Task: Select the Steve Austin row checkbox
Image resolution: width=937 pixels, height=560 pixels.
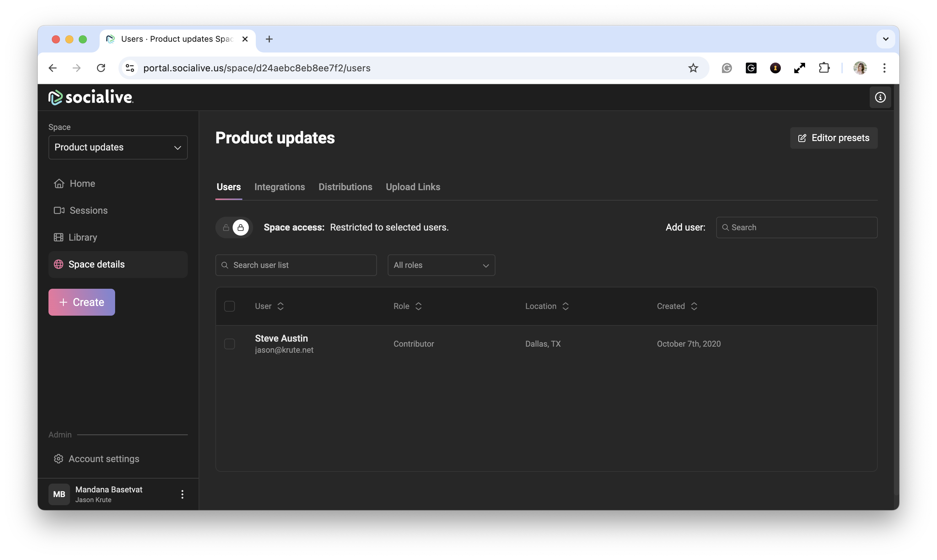Action: tap(230, 344)
